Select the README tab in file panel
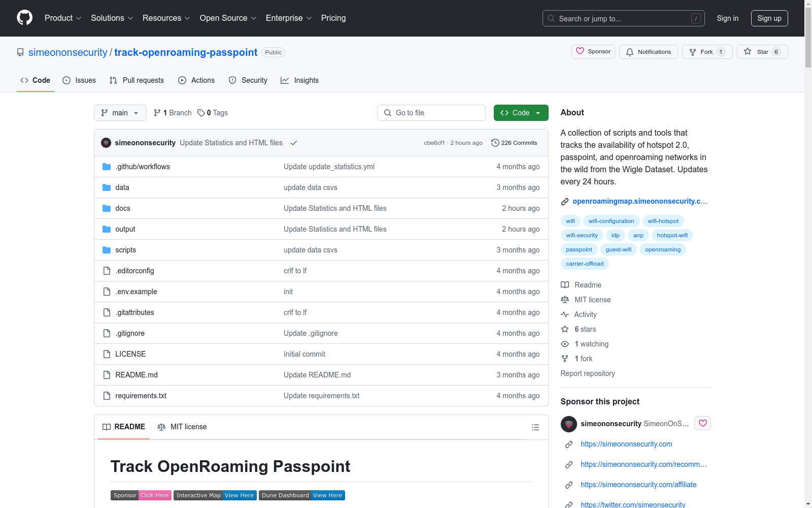 (124, 427)
